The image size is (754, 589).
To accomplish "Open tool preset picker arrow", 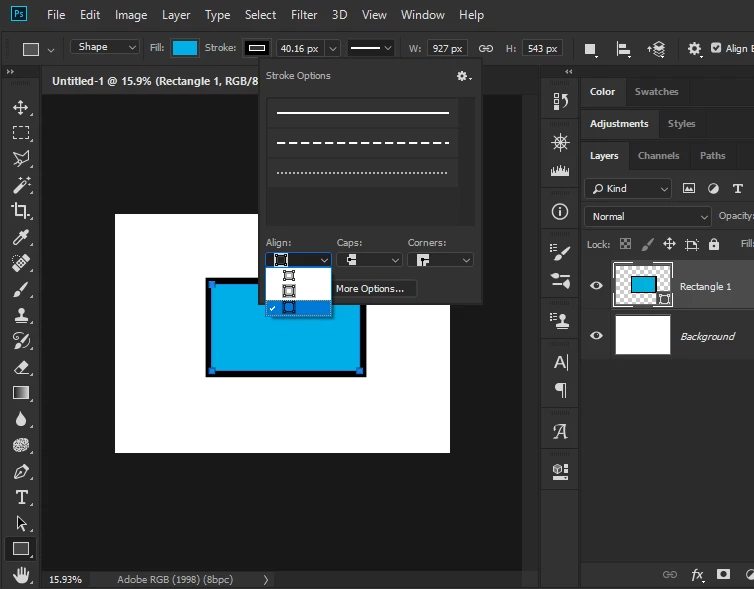I will tap(51, 50).
